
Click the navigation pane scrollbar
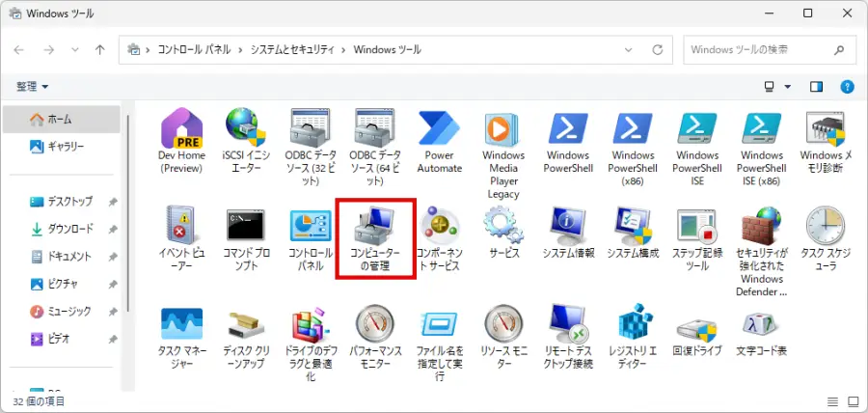pyautogui.click(x=128, y=213)
